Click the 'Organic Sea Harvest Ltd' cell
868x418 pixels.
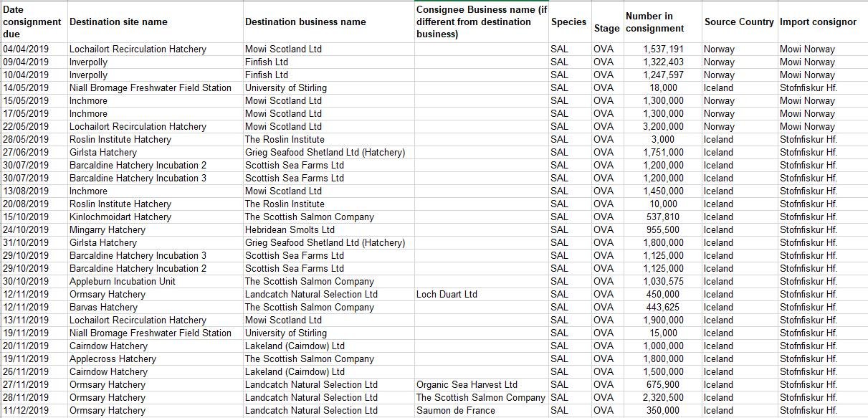point(467,385)
